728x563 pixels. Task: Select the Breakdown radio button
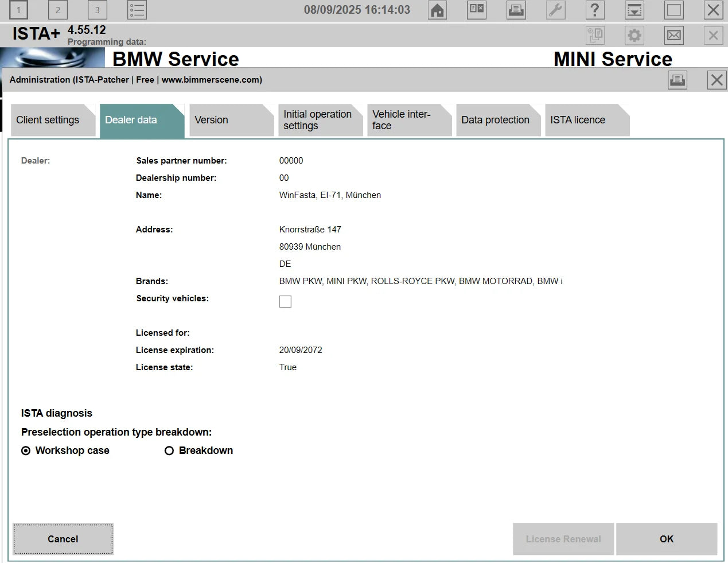169,451
